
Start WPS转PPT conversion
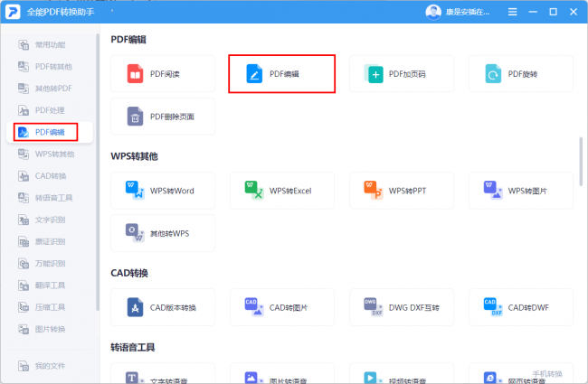click(402, 191)
